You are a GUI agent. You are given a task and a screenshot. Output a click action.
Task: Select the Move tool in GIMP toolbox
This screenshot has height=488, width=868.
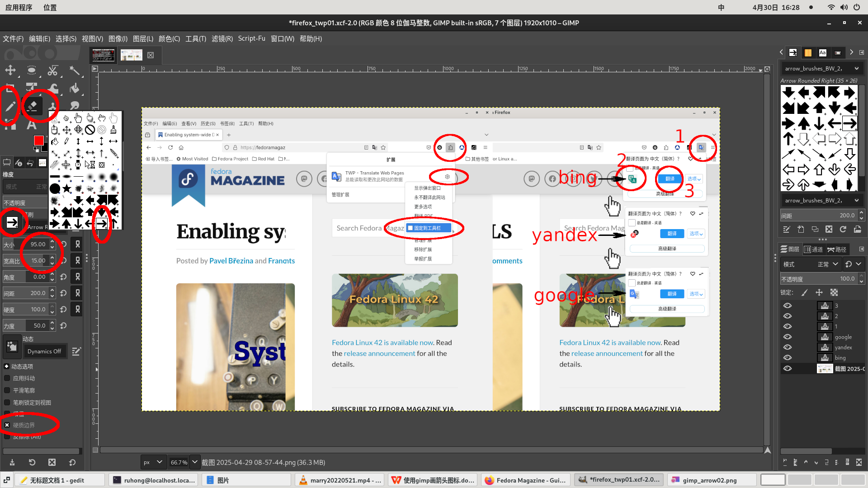pyautogui.click(x=10, y=70)
